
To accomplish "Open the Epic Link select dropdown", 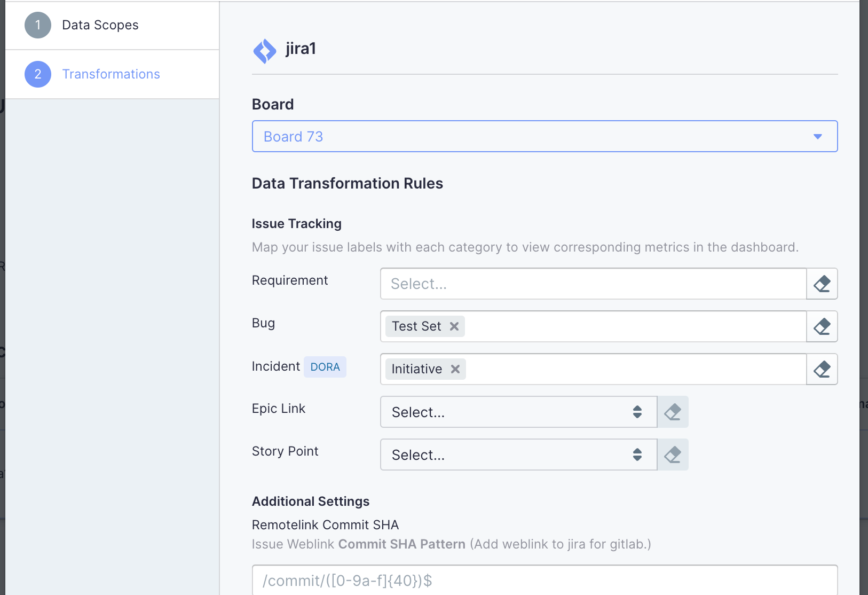I will pos(518,412).
